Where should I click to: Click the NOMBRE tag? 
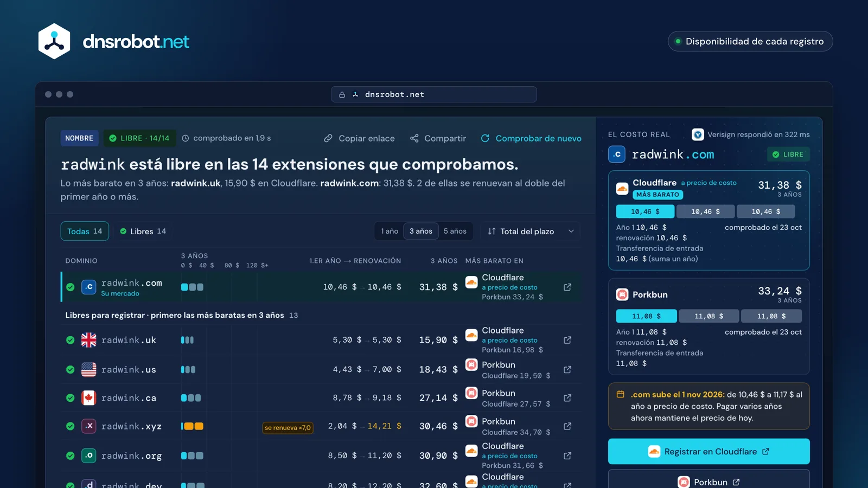[x=79, y=138]
